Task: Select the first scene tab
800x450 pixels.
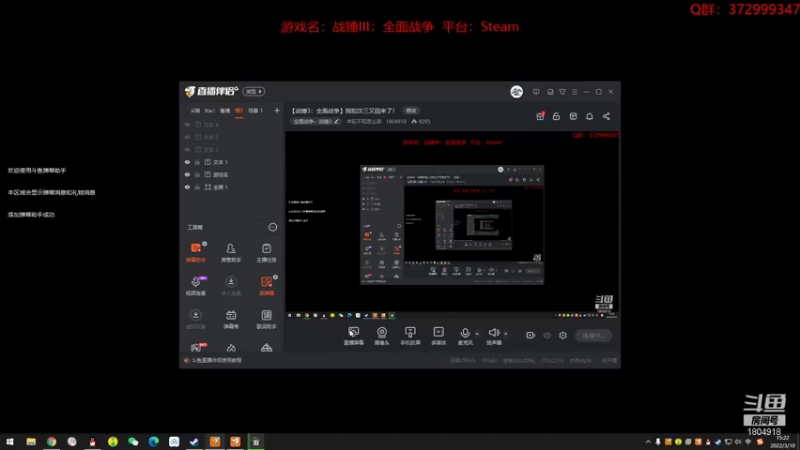Action: pos(195,111)
